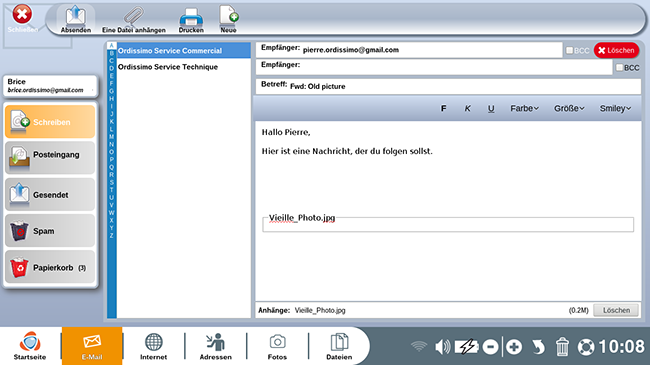Click the Vieille_Photo.jpg inline attachment box
The height and width of the screenshot is (365, 650).
point(448,224)
